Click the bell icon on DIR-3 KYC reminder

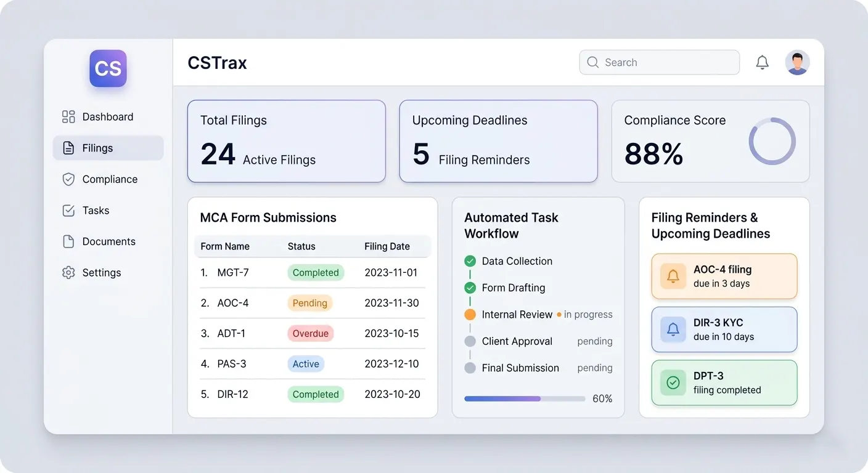point(673,329)
